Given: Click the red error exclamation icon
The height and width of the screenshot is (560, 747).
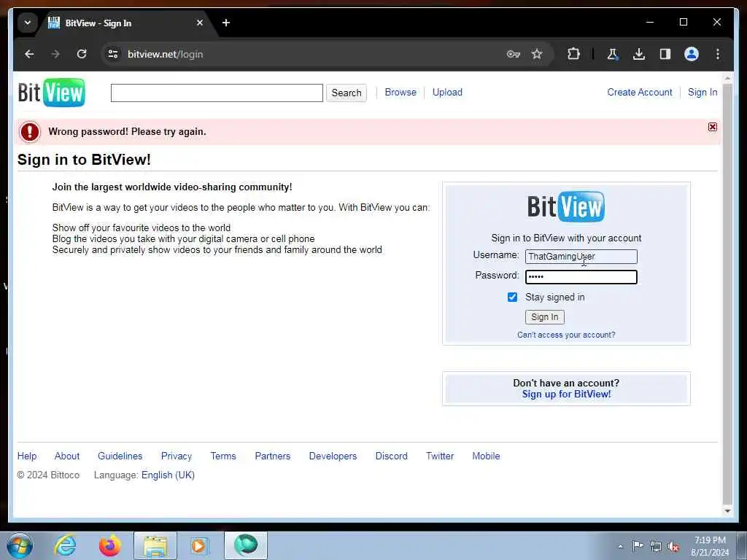Looking at the screenshot, I should [x=29, y=131].
